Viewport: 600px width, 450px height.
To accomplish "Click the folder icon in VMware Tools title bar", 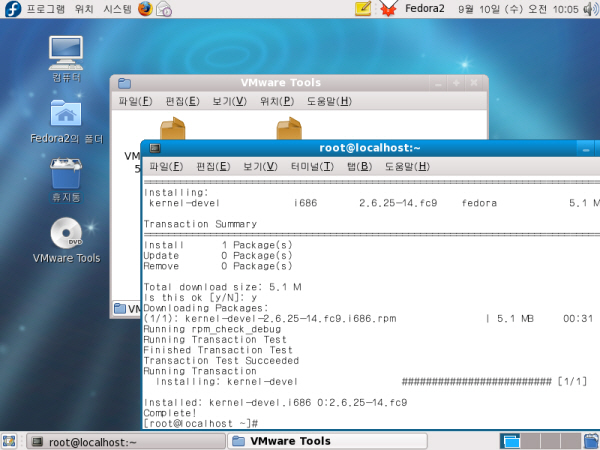I will pyautogui.click(x=124, y=83).
